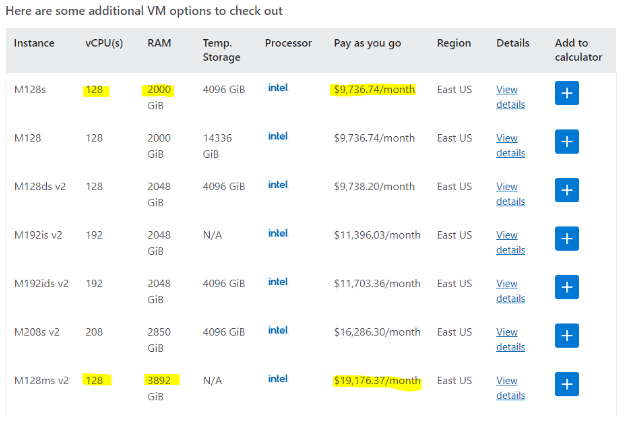628x424 pixels.
Task: Open View details for M192ids v2
Action: (510, 291)
